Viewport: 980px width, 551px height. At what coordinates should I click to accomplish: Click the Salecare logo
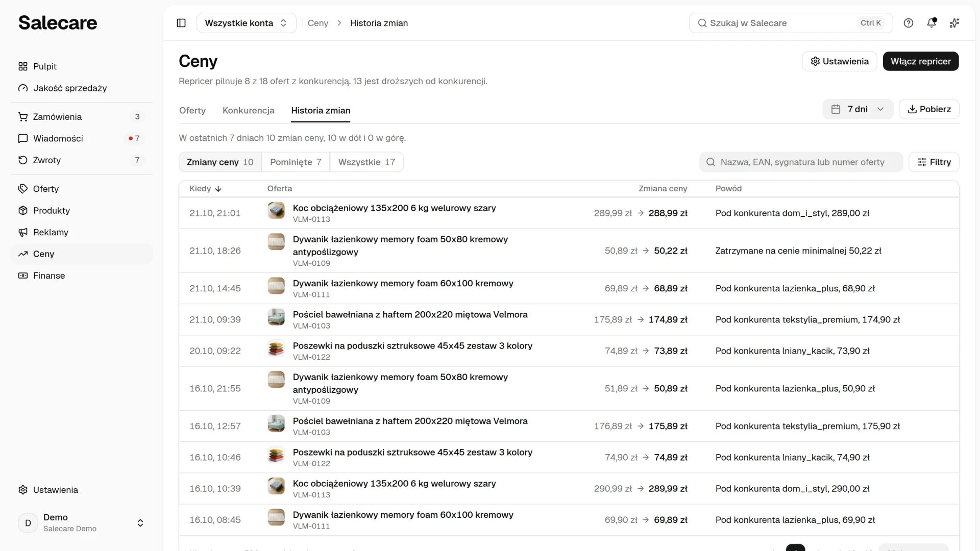[58, 23]
